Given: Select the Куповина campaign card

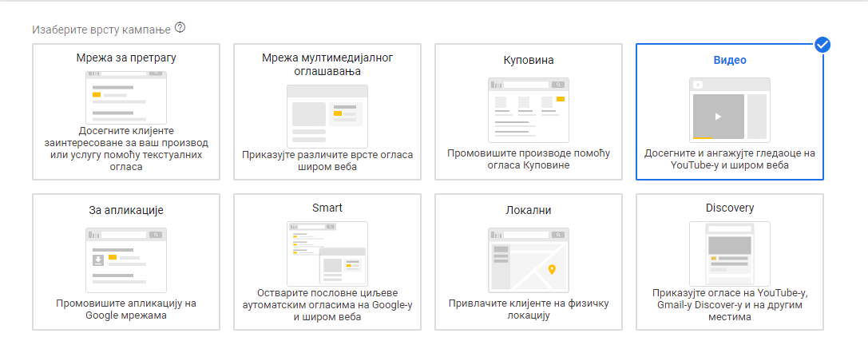Looking at the screenshot, I should click(x=528, y=112).
